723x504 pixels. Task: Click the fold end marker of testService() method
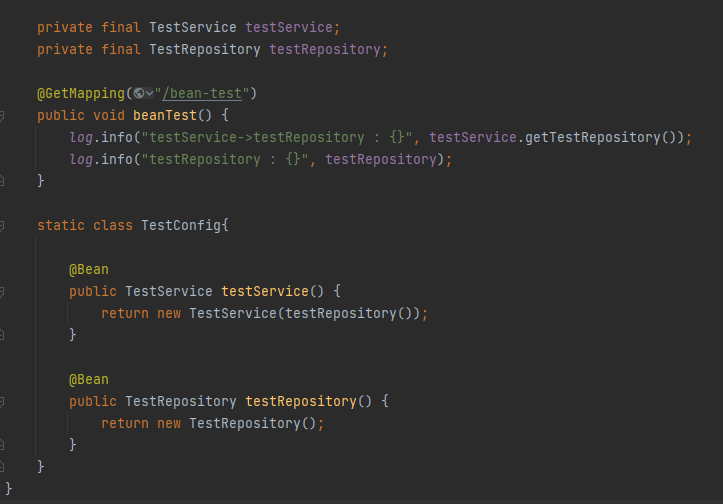[x=2, y=335]
